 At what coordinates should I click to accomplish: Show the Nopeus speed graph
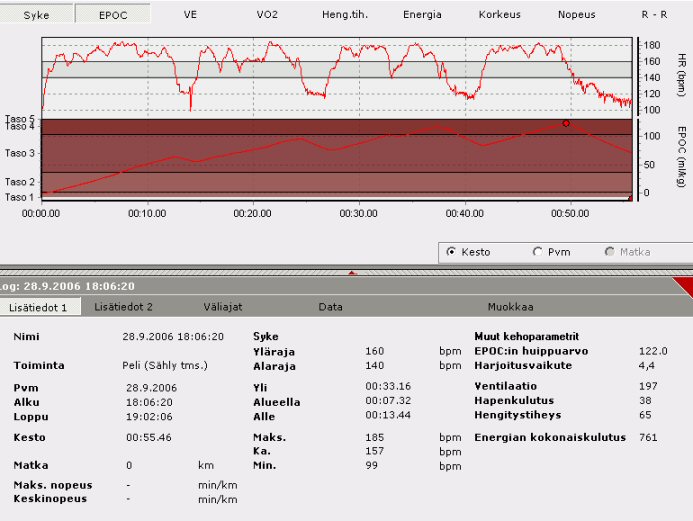coord(577,15)
